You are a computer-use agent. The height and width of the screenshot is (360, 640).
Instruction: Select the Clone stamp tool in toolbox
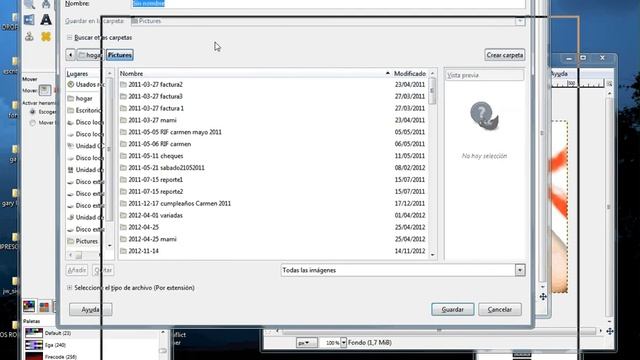coord(29,37)
